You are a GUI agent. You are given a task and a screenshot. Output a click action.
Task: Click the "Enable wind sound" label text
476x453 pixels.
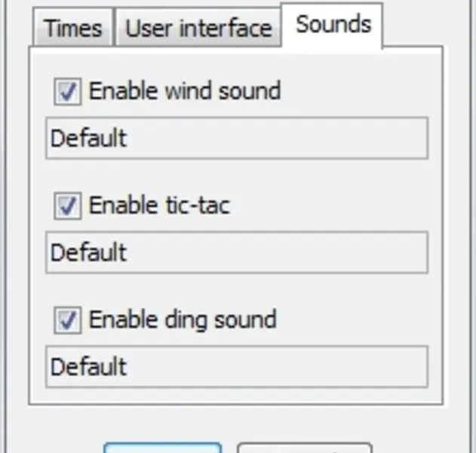coord(185,91)
